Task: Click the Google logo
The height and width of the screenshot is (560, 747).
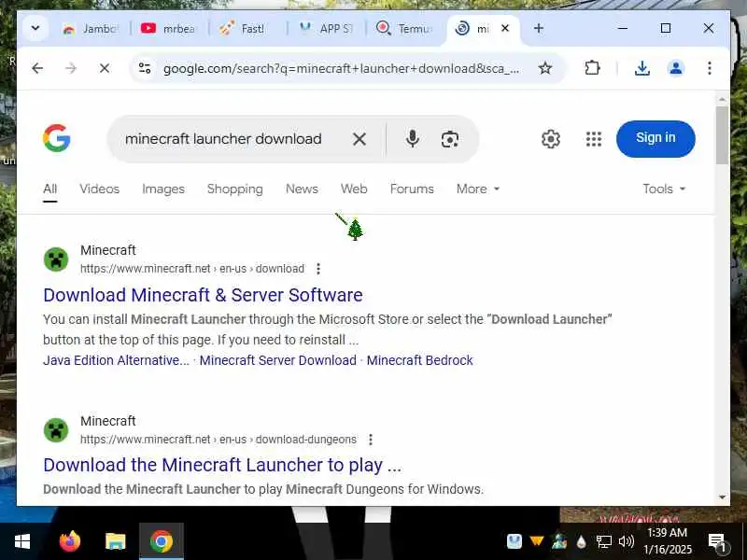Action: pos(57,138)
